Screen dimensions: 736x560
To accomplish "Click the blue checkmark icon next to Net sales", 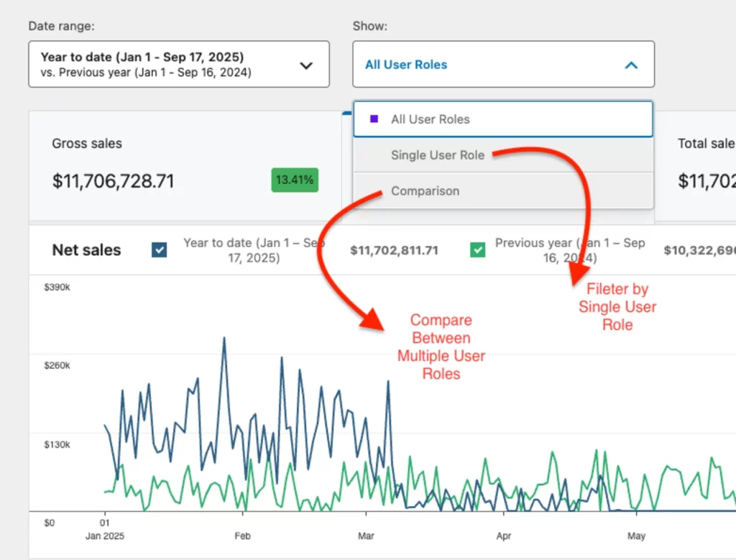I will (x=158, y=250).
